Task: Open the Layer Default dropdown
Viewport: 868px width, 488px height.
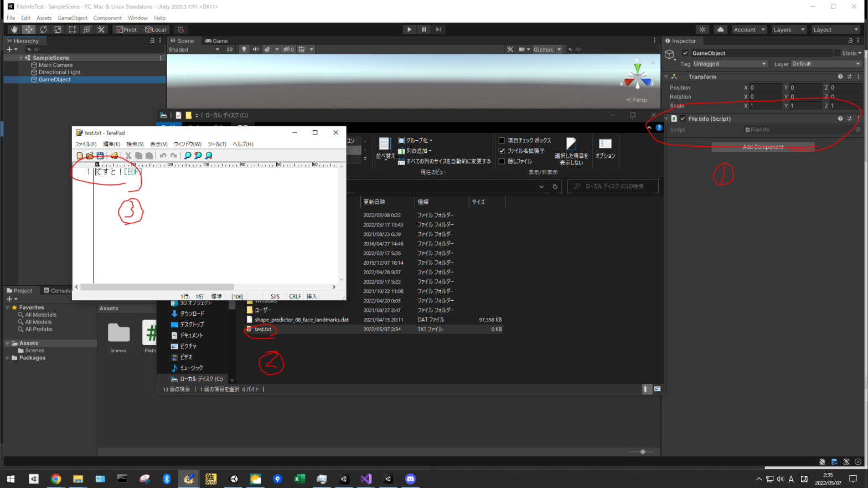Action: pos(826,64)
